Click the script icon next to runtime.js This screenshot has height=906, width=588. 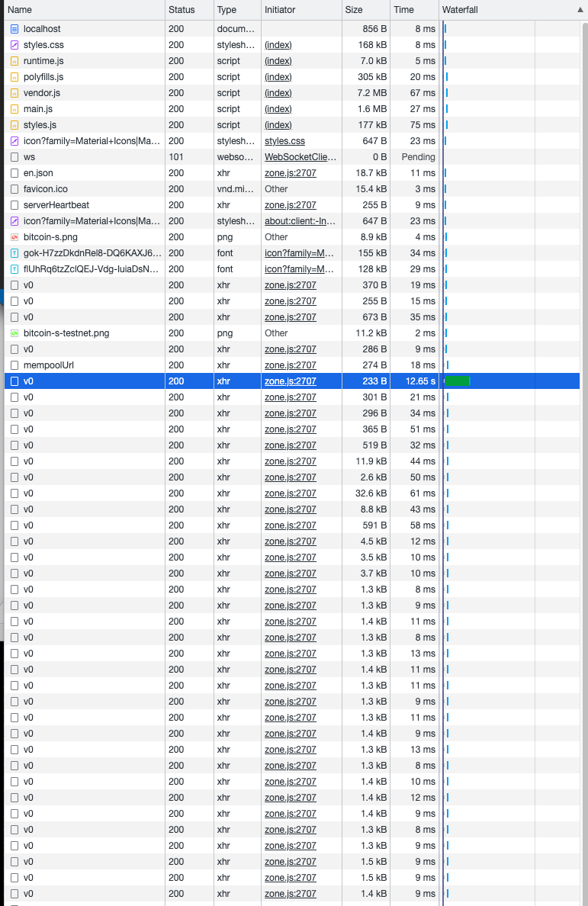click(15, 61)
